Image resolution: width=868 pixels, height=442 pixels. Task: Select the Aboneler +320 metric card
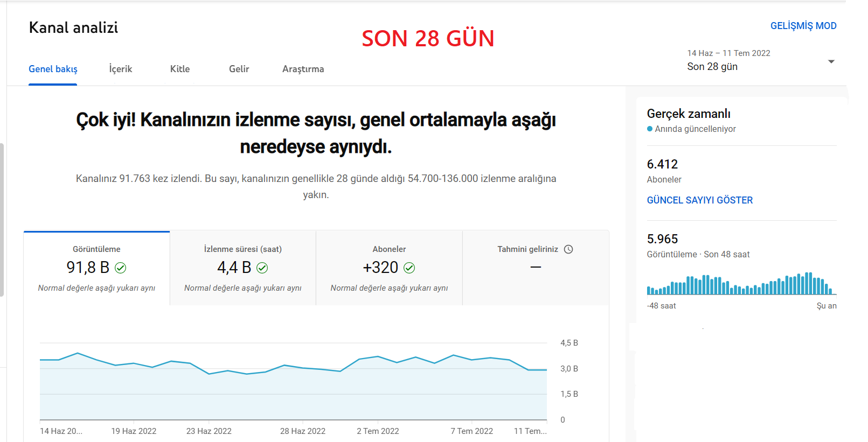pyautogui.click(x=389, y=268)
